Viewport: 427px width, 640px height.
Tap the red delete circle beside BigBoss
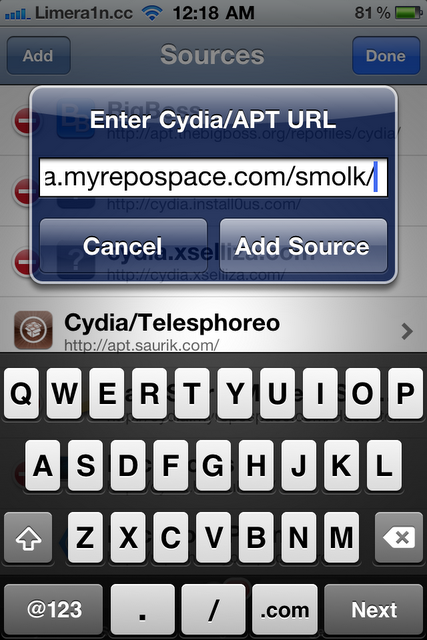(27, 121)
